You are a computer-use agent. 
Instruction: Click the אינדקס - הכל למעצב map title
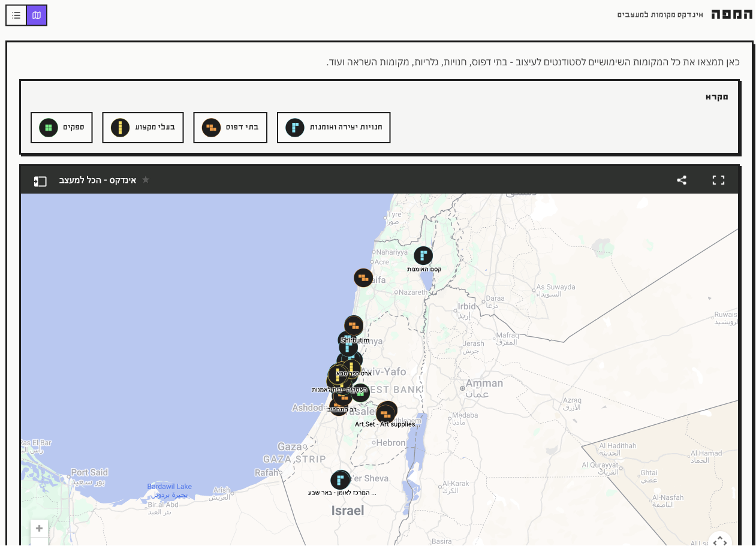tap(97, 180)
